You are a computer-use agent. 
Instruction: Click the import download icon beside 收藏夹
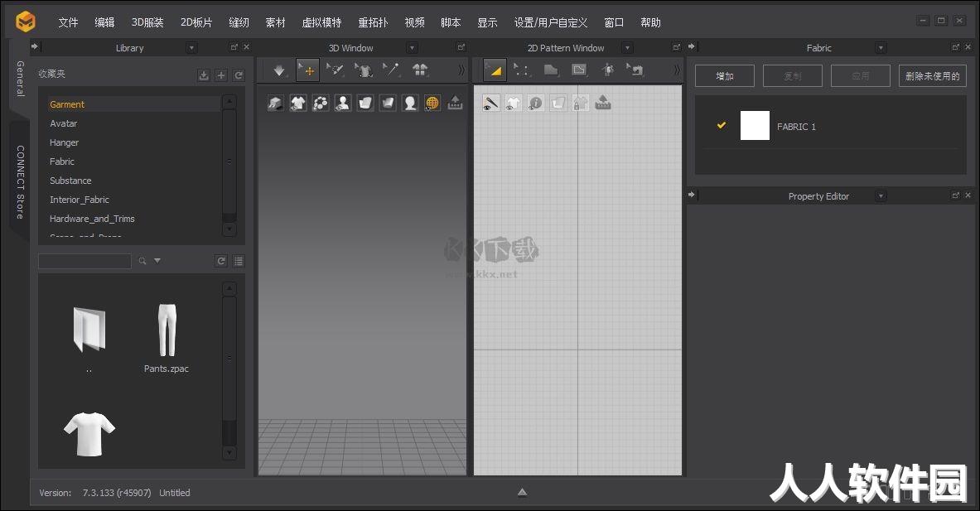point(204,75)
